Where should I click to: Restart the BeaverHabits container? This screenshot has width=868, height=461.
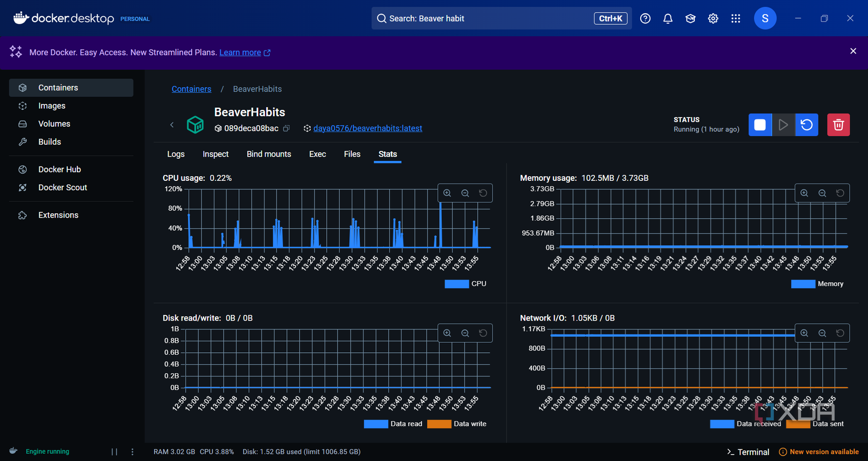tap(806, 125)
